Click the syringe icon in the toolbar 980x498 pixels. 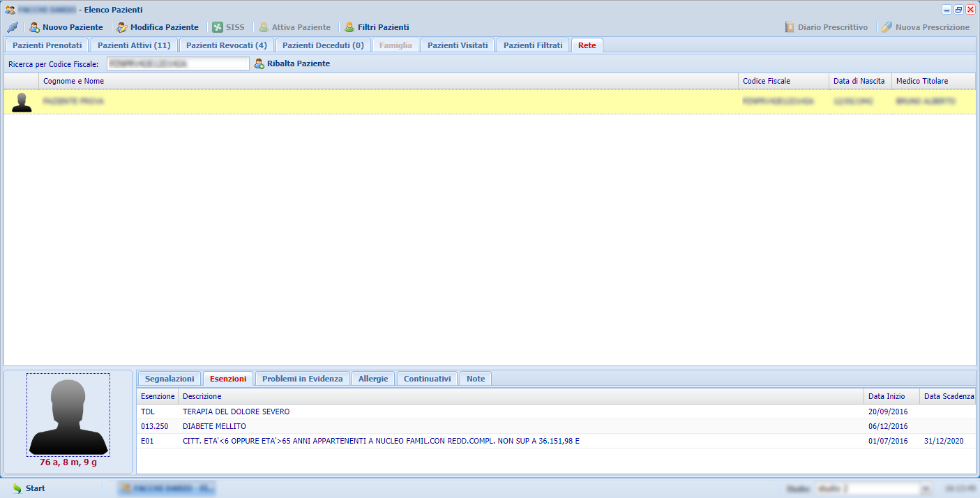point(13,27)
